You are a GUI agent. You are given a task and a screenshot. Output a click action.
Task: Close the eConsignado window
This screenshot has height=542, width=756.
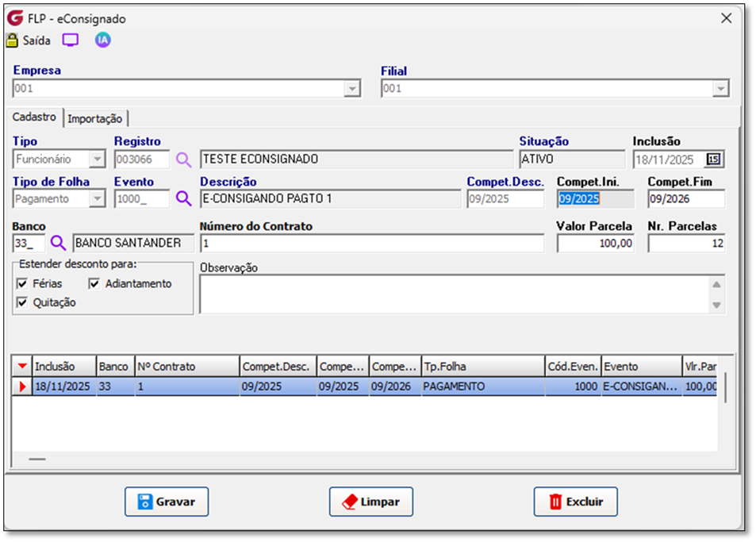[x=726, y=18]
